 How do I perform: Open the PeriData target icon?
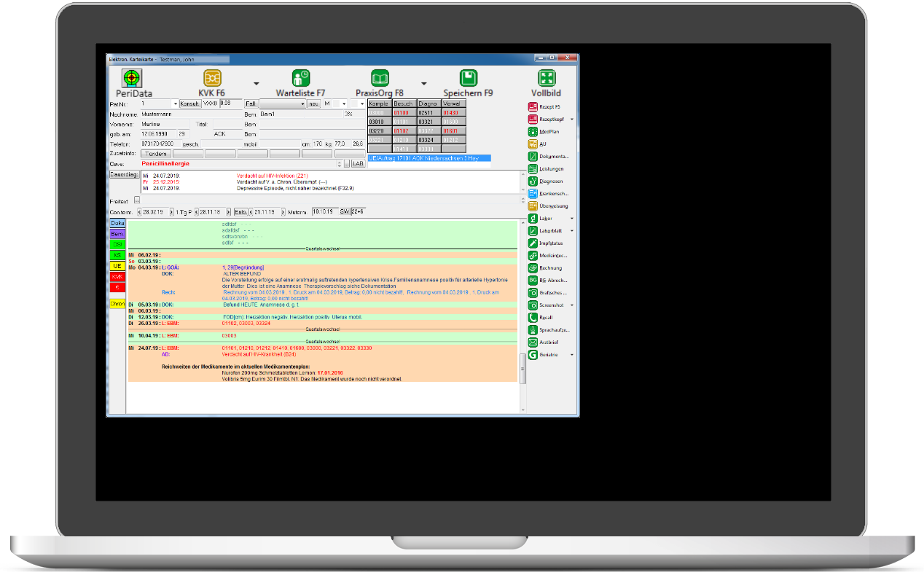click(x=132, y=79)
